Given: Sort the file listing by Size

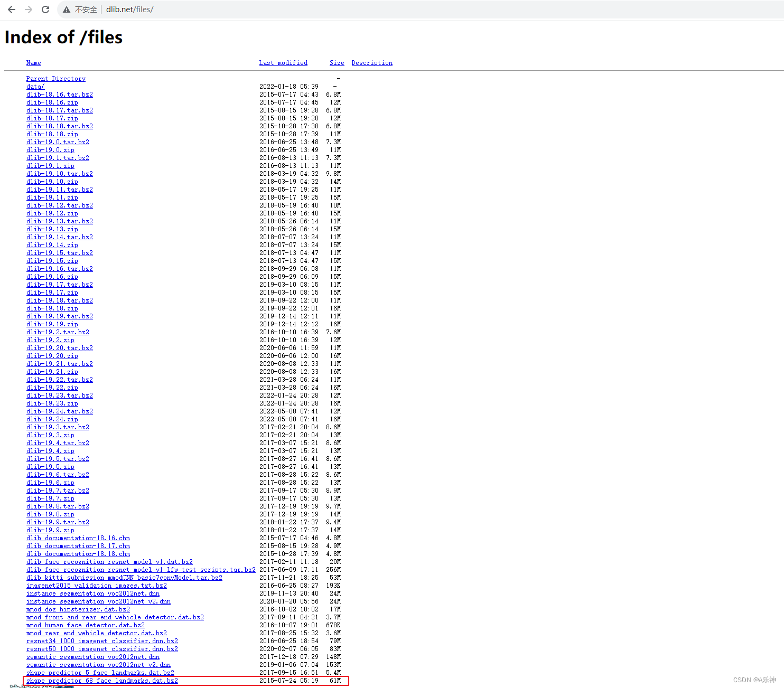Looking at the screenshot, I should point(337,62).
